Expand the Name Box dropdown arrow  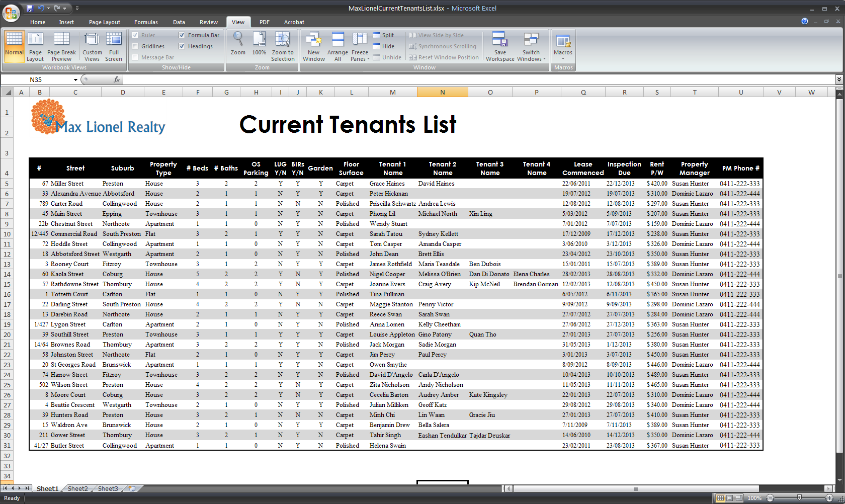(x=75, y=80)
